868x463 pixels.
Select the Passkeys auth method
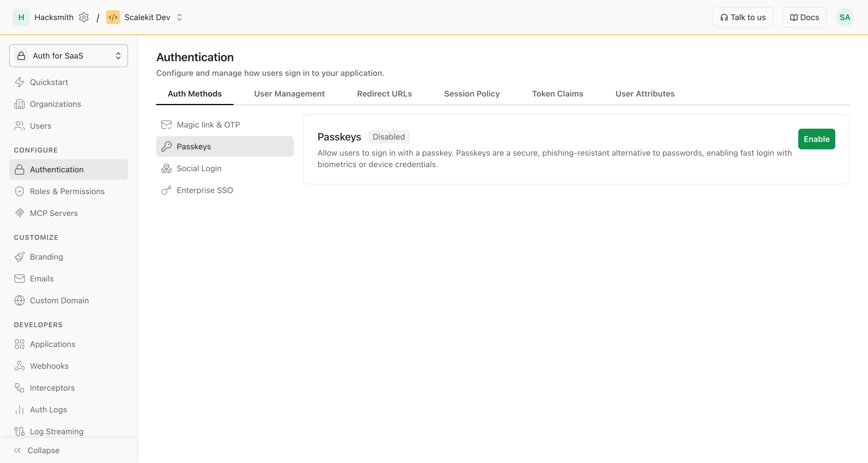click(x=225, y=146)
